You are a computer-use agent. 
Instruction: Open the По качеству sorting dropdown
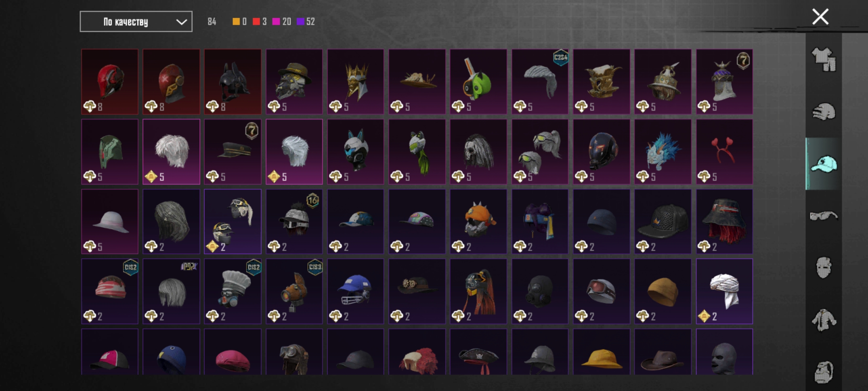pos(136,22)
